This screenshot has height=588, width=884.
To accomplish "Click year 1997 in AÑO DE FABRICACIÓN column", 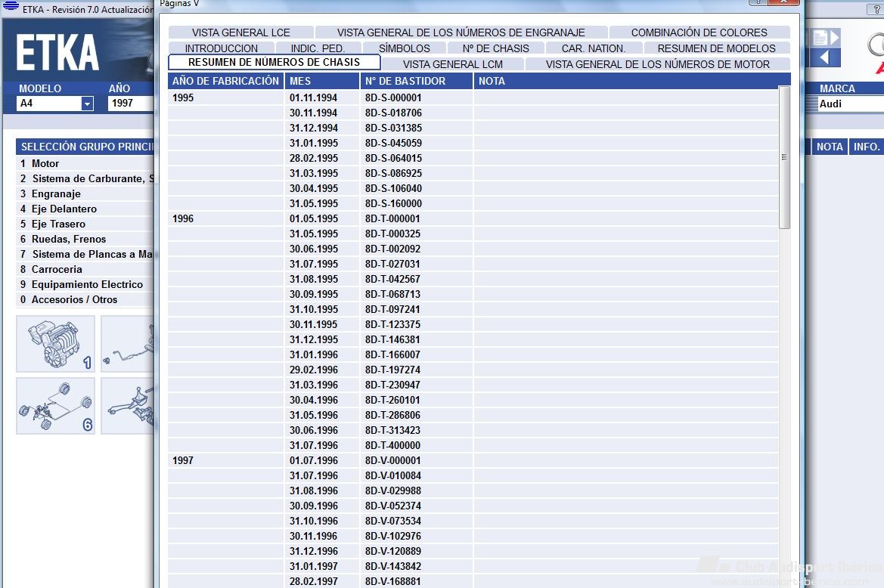I will pos(183,461).
